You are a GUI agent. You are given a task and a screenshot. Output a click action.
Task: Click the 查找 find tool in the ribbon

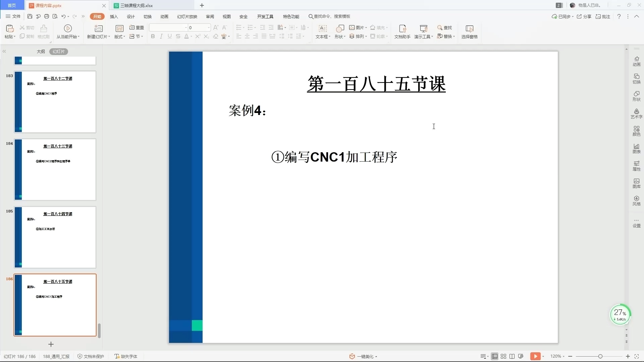(444, 28)
